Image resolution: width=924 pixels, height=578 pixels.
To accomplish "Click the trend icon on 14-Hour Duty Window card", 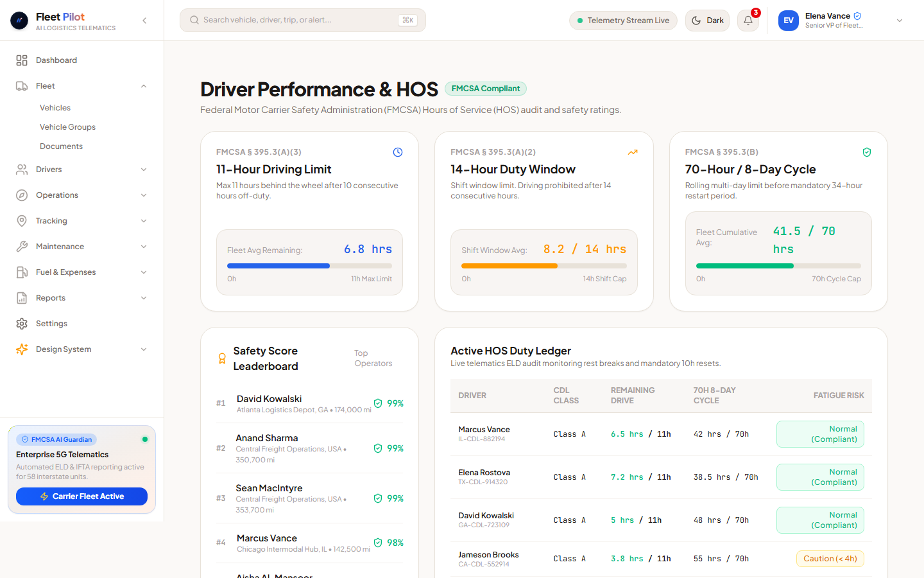I will pos(633,152).
